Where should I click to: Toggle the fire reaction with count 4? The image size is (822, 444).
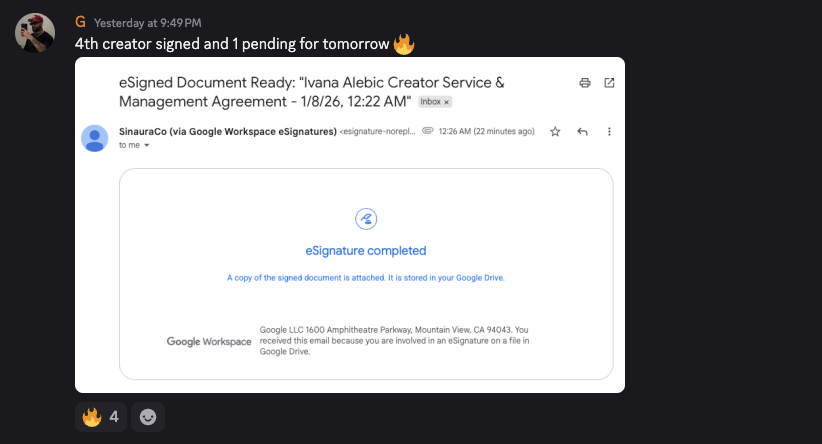101,417
